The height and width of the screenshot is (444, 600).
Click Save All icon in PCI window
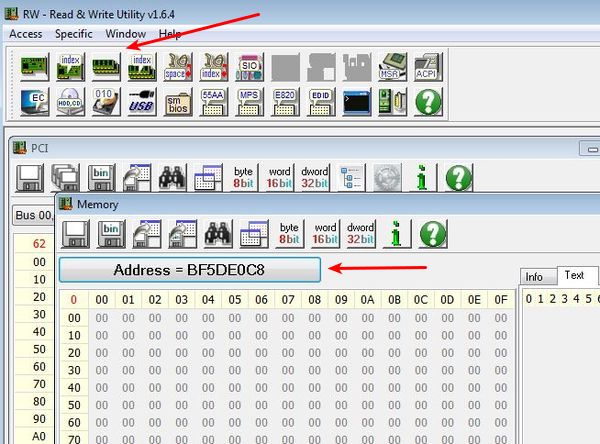tap(65, 178)
